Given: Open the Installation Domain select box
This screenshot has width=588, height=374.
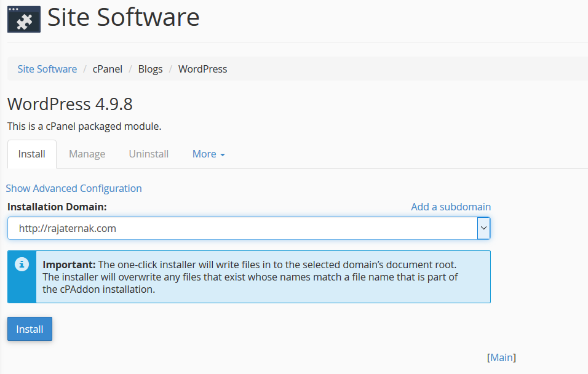Looking at the screenshot, I should tap(242, 228).
